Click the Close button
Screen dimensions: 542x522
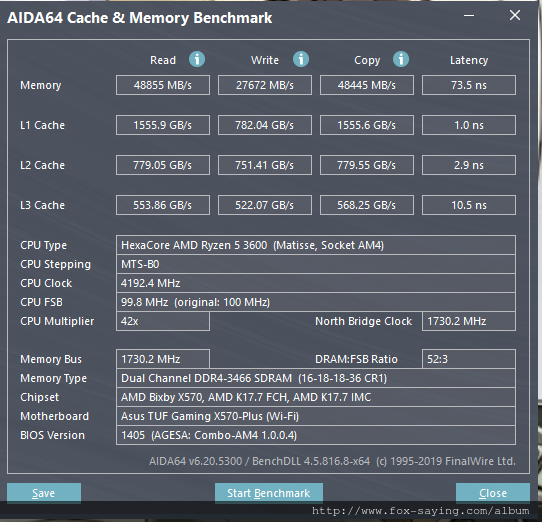point(493,493)
